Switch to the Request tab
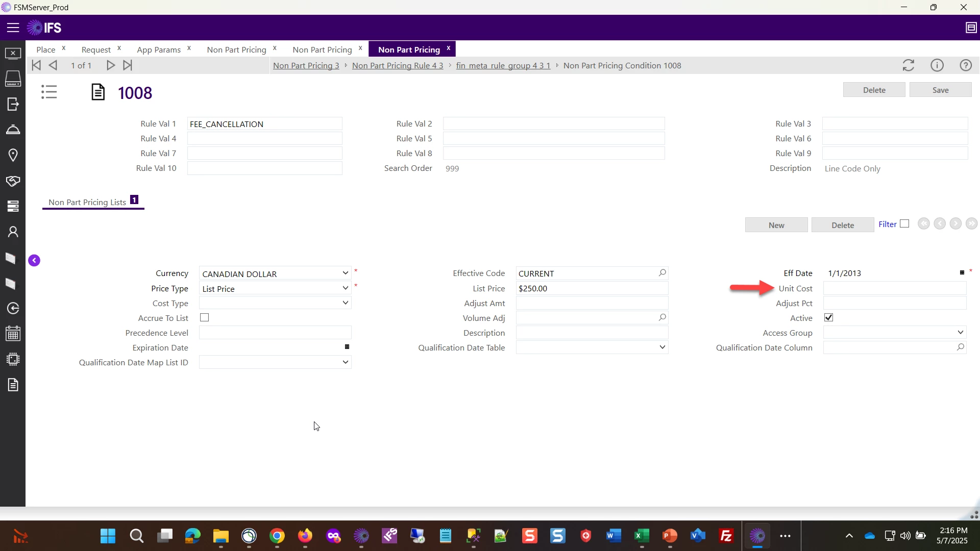The image size is (980, 551). [96, 49]
